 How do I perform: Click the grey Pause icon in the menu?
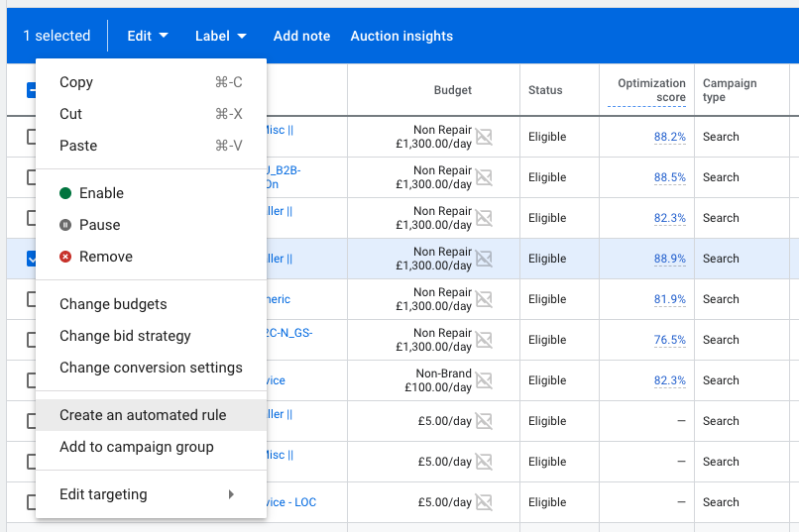tap(65, 225)
